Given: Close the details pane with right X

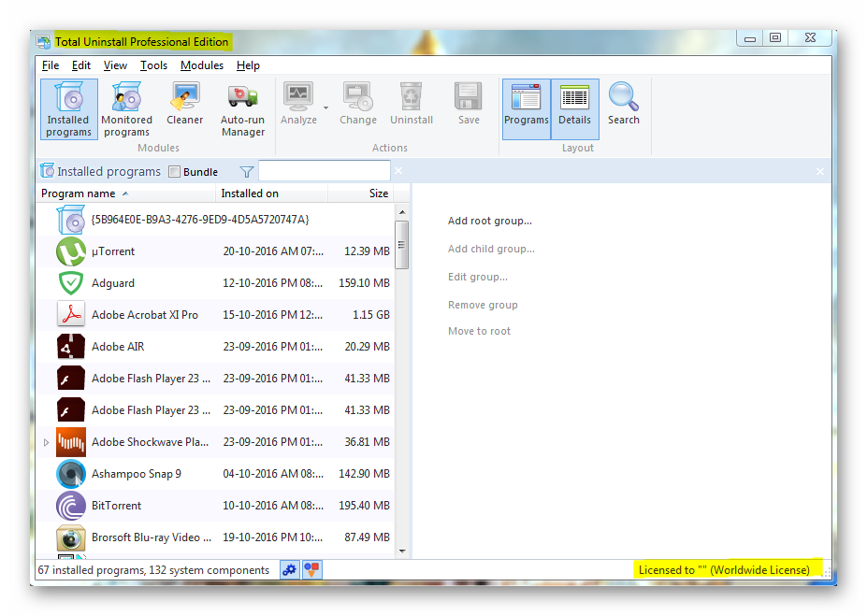Looking at the screenshot, I should click(x=820, y=172).
